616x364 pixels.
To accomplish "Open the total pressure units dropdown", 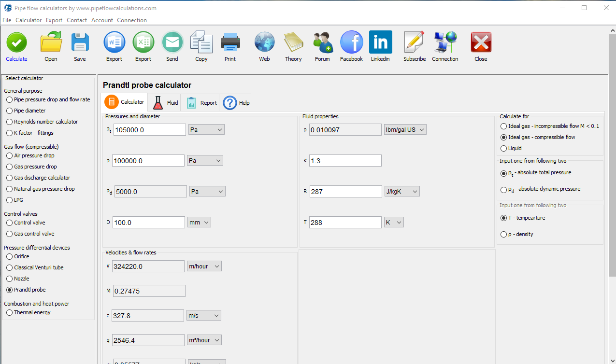I will point(206,129).
